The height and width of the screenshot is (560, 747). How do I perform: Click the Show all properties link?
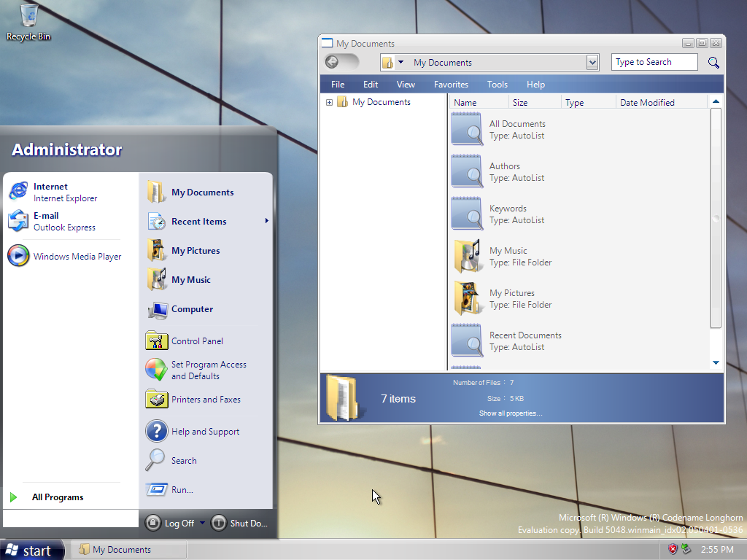[x=510, y=413]
